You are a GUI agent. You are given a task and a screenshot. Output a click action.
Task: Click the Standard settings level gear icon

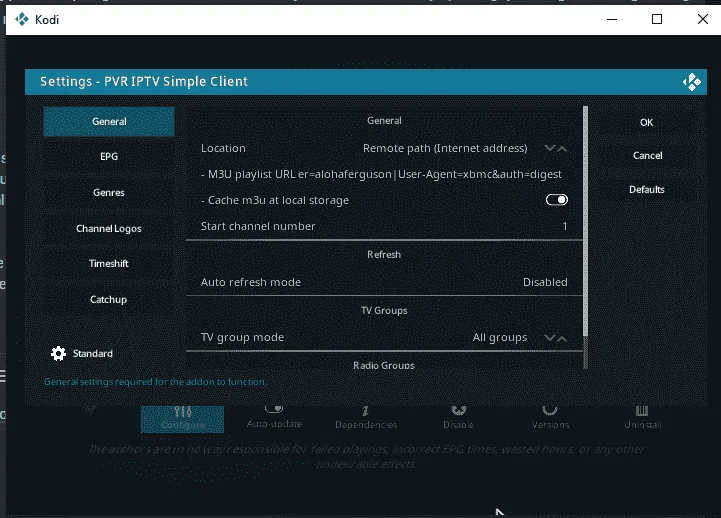[x=58, y=353]
